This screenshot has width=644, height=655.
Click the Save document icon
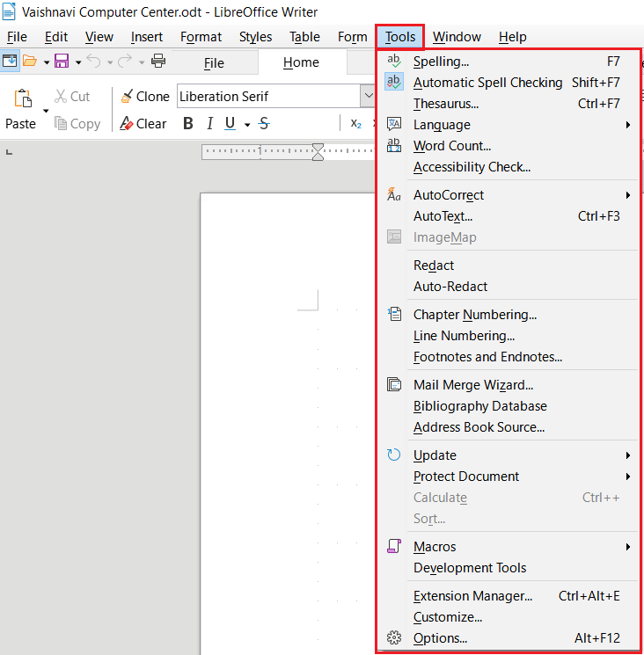(x=62, y=61)
